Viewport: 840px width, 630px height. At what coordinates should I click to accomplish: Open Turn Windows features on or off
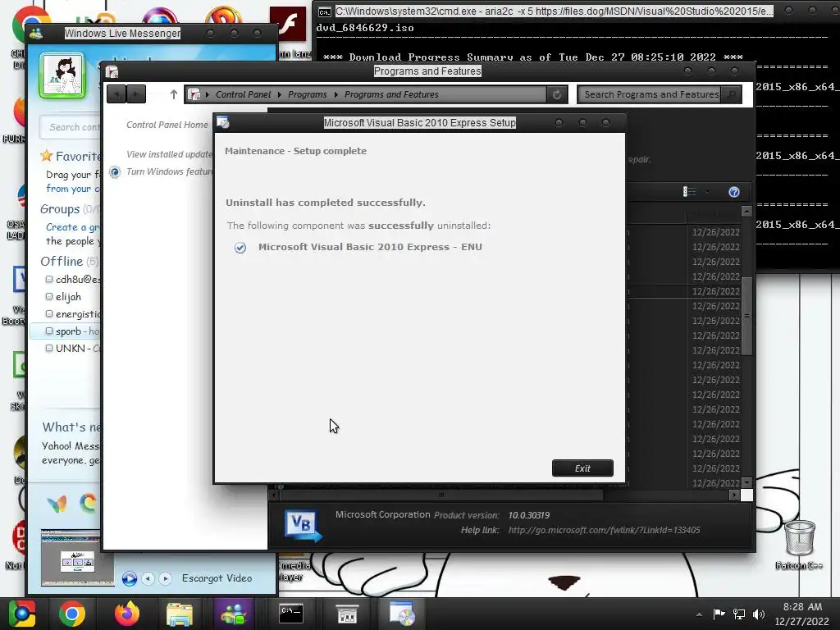pyautogui.click(x=169, y=171)
